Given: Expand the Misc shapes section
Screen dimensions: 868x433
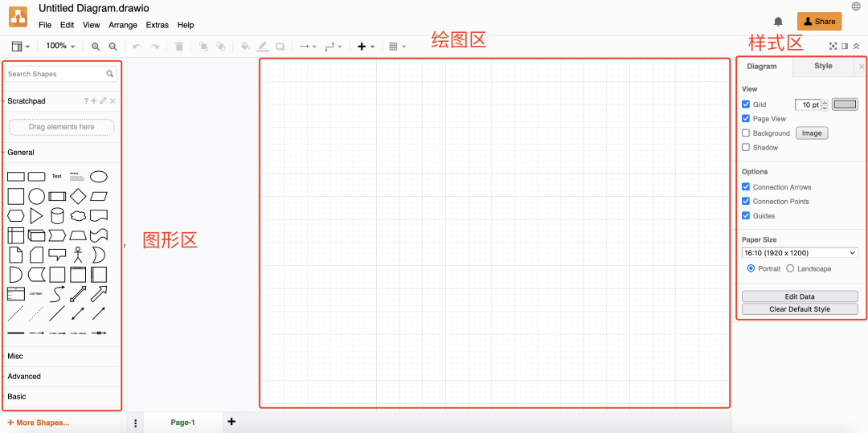Looking at the screenshot, I should [15, 356].
